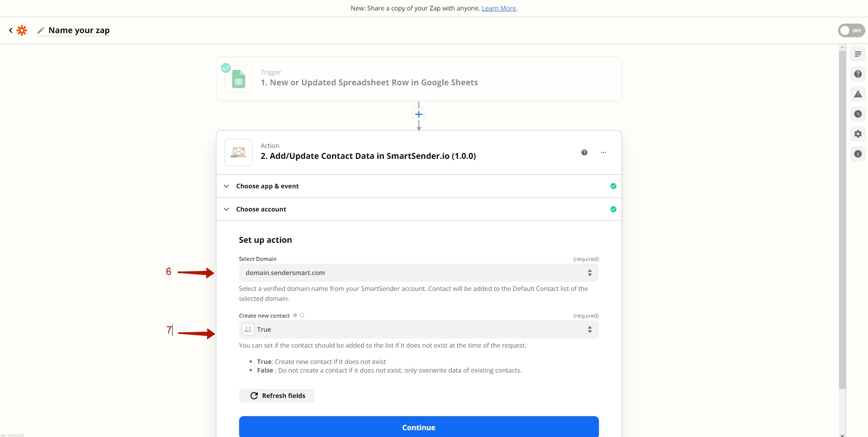Click the plus icon to add a step
868x437 pixels.
(x=419, y=114)
